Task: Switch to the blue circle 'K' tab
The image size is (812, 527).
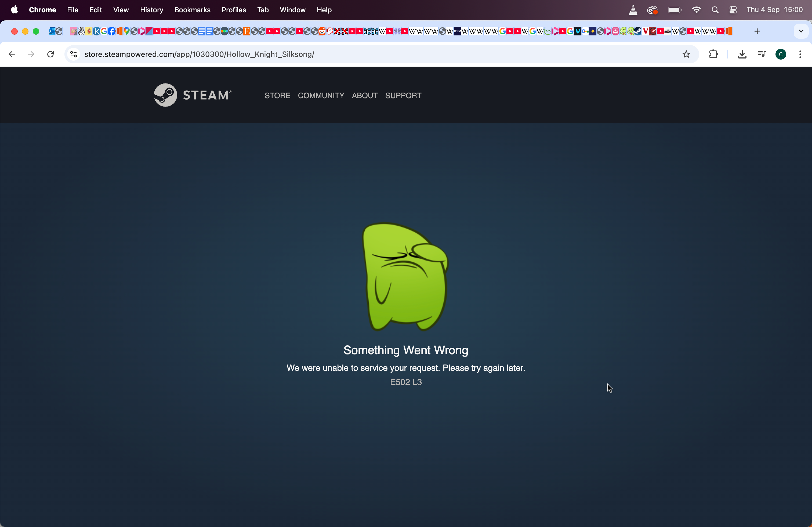Action: (96, 31)
